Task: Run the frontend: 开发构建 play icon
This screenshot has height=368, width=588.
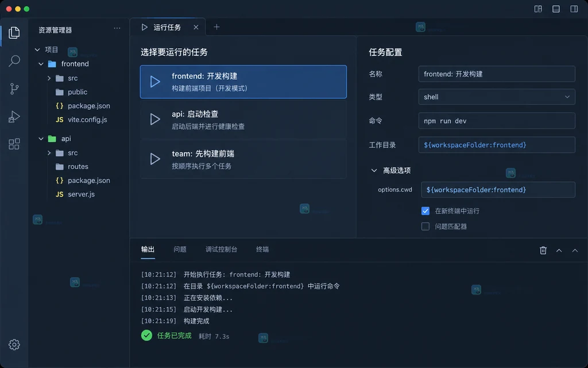Action: click(155, 82)
